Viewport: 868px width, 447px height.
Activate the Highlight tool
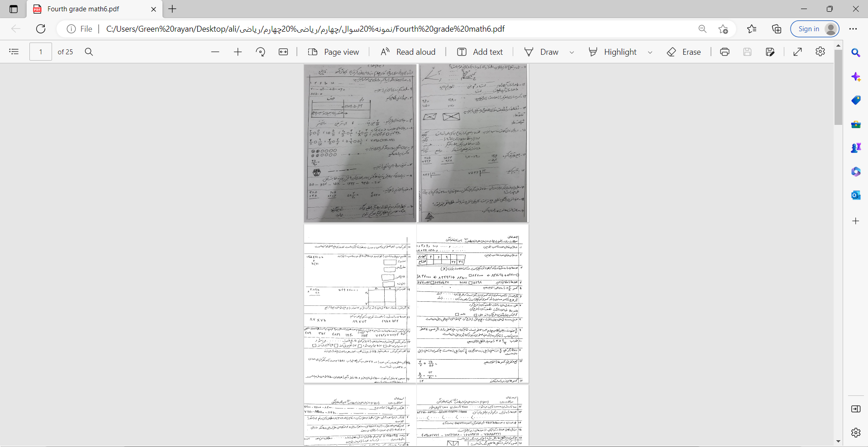click(x=612, y=52)
